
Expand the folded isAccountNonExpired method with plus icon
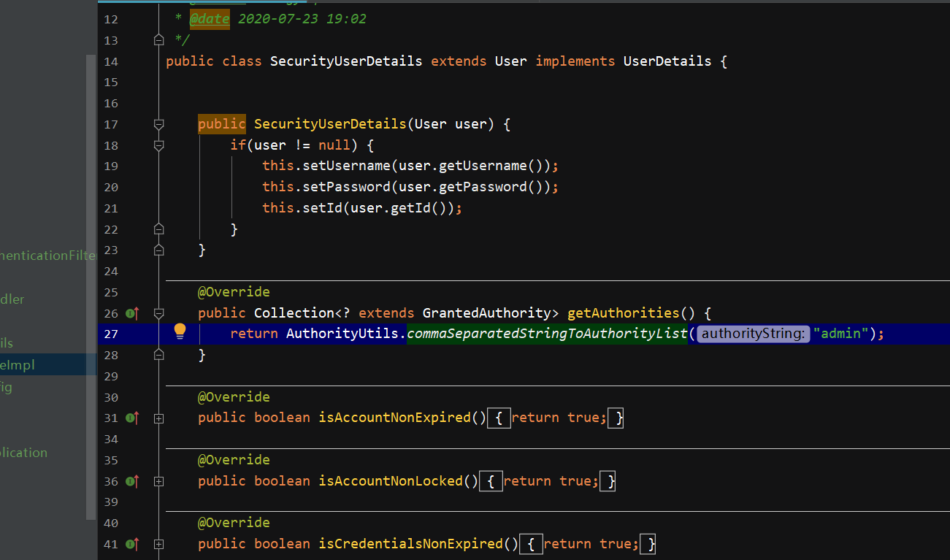(159, 418)
